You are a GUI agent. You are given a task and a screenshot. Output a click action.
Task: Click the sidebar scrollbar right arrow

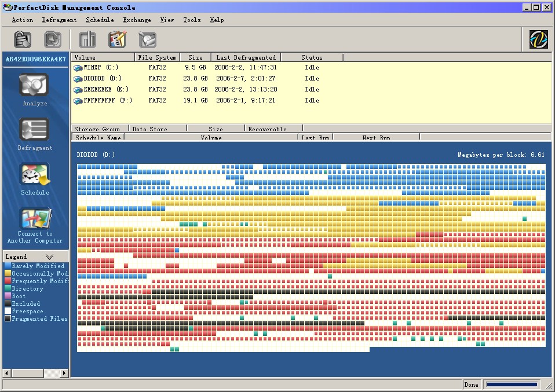(64, 373)
